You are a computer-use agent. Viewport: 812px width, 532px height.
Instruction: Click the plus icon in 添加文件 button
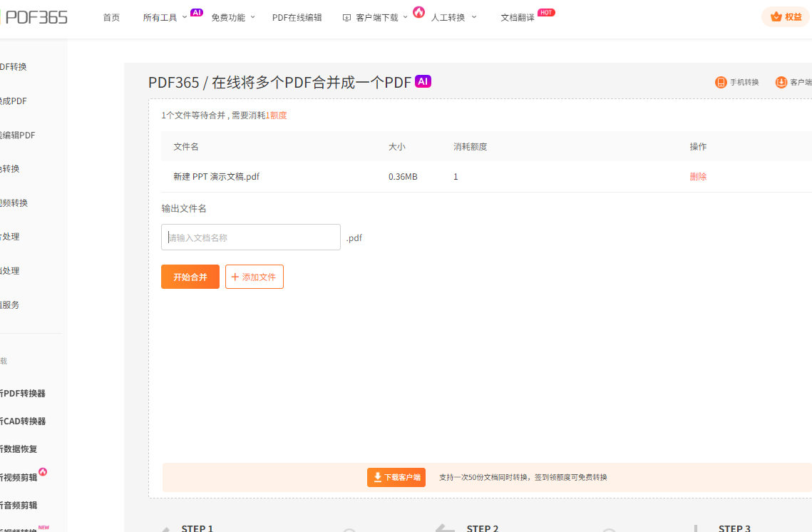coord(235,277)
